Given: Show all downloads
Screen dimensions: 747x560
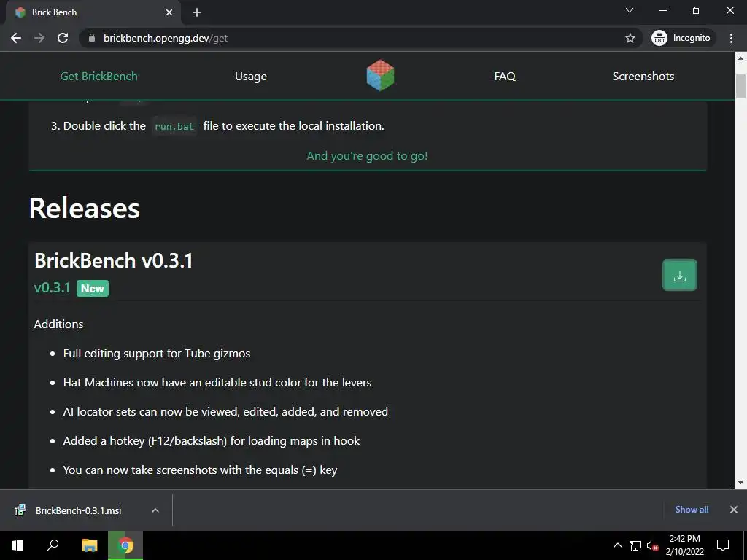Looking at the screenshot, I should click(692, 510).
